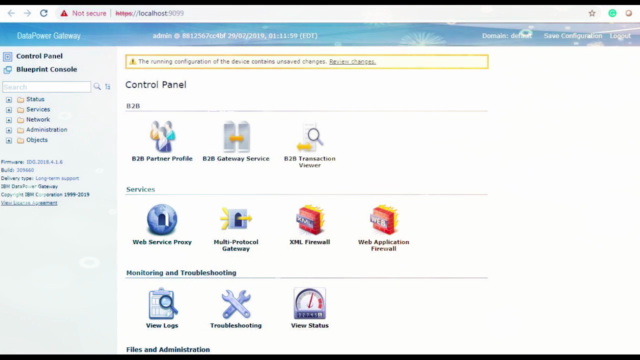Open the View Status gauge icon

(310, 303)
